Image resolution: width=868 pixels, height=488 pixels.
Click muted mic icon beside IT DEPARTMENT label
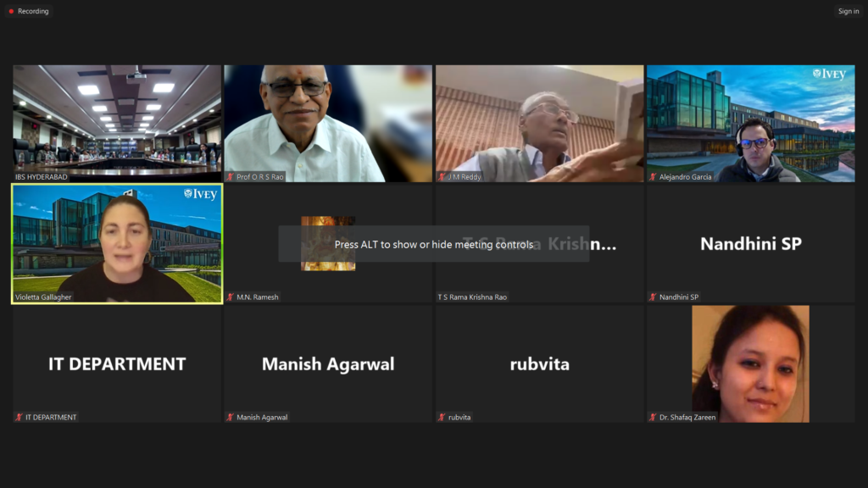coord(19,417)
